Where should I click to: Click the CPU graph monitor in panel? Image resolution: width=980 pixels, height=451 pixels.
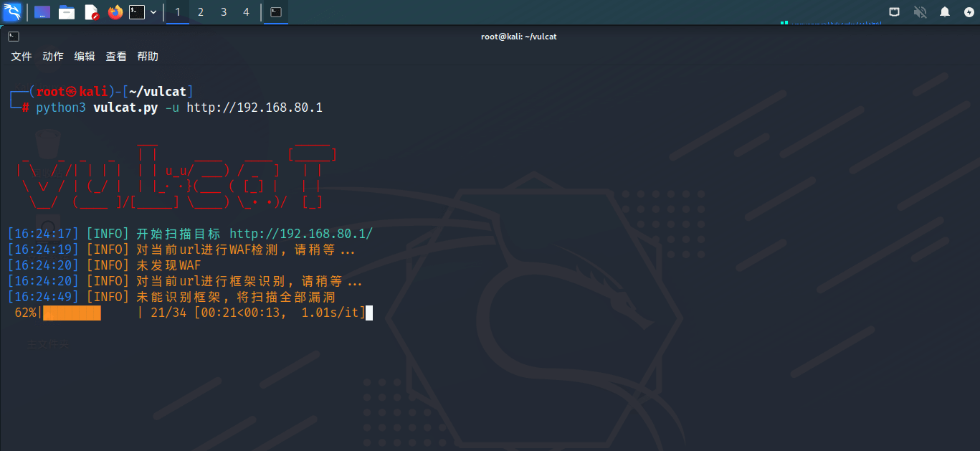click(832, 22)
